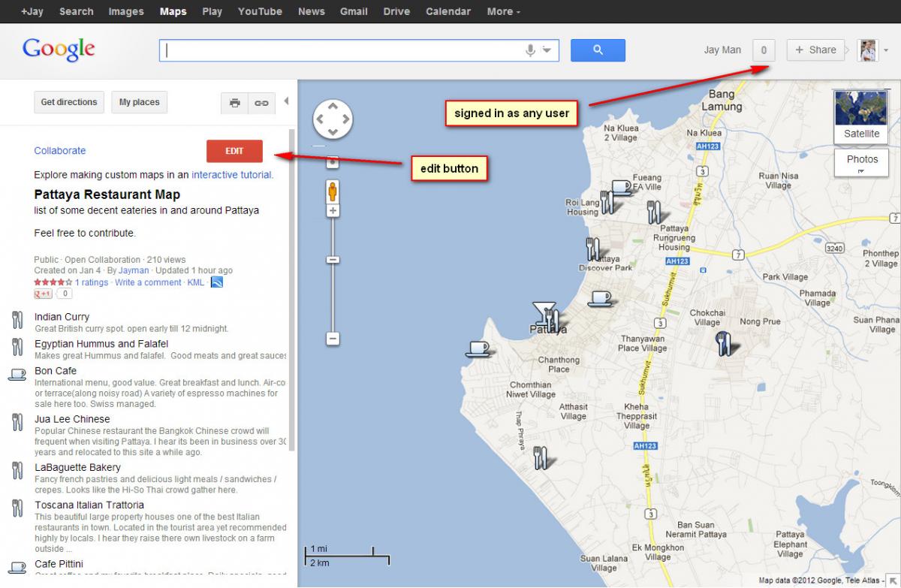
Task: Click the Jay Man username
Action: [722, 50]
